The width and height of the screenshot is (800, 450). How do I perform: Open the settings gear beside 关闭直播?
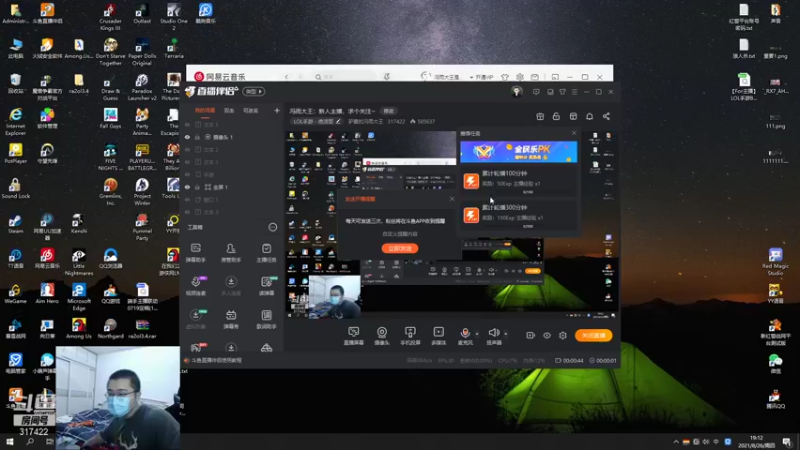[x=563, y=335]
